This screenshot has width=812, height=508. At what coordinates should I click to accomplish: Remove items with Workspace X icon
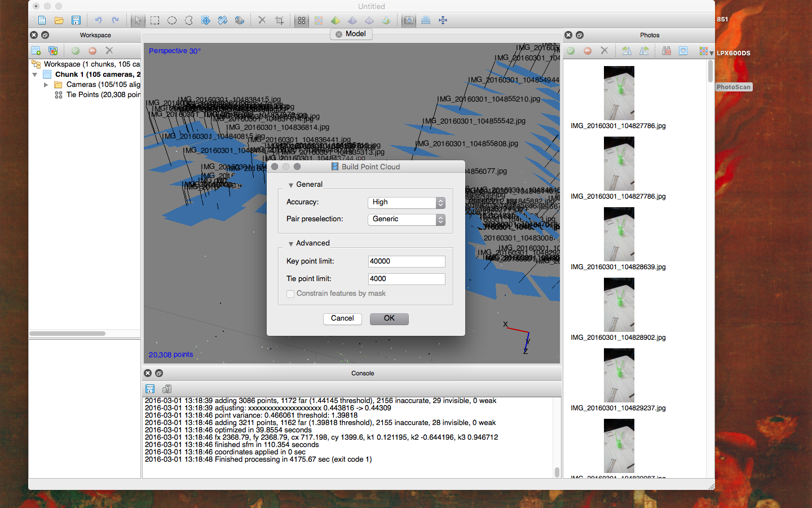point(109,51)
